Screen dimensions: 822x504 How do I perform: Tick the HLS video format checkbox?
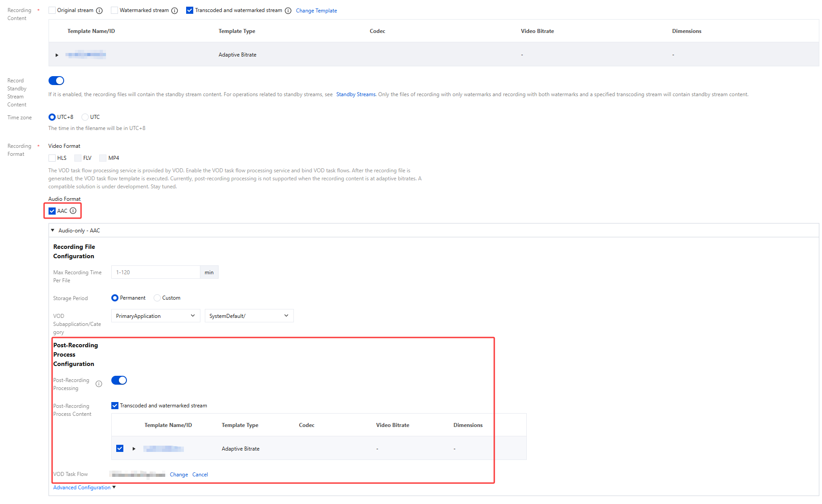(x=52, y=158)
